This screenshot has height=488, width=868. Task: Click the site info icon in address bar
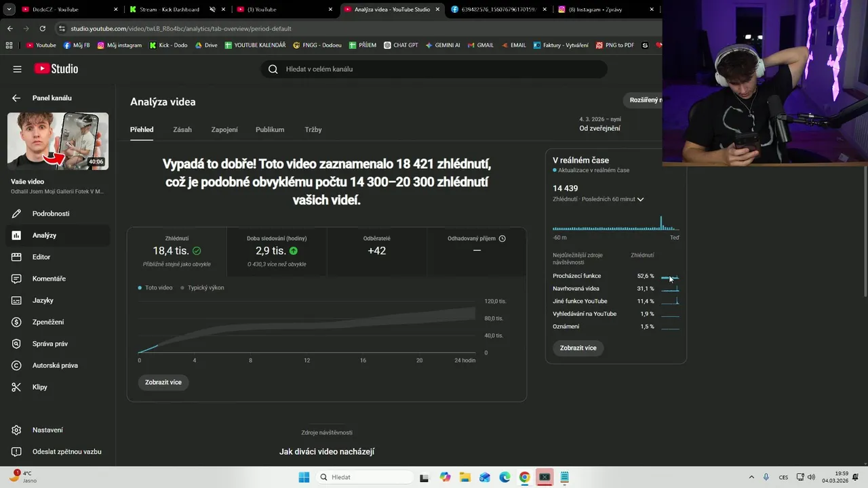(62, 28)
